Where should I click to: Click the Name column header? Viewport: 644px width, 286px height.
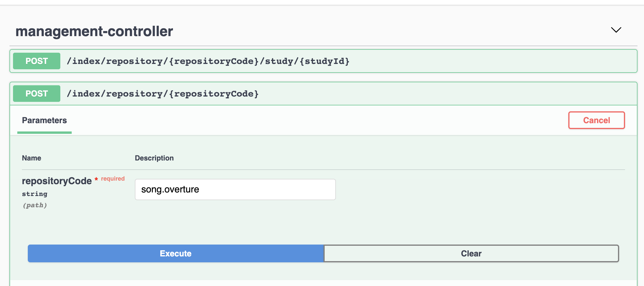click(31, 158)
